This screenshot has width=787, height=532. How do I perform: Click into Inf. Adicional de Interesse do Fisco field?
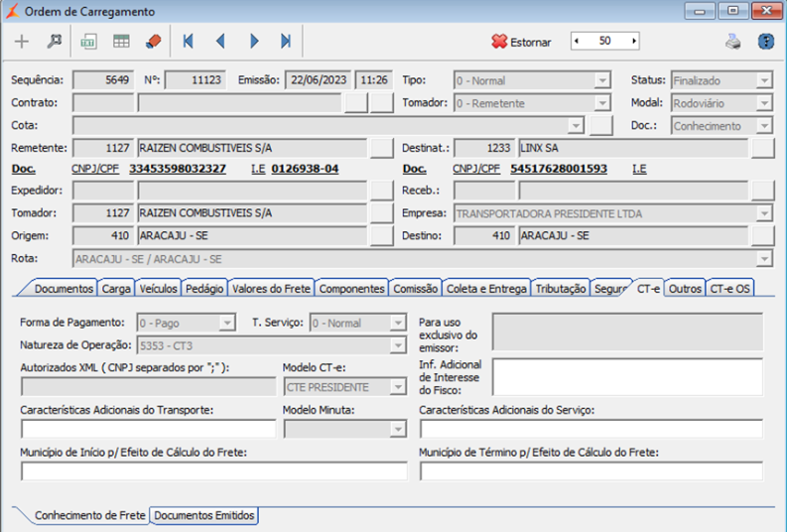click(627, 377)
